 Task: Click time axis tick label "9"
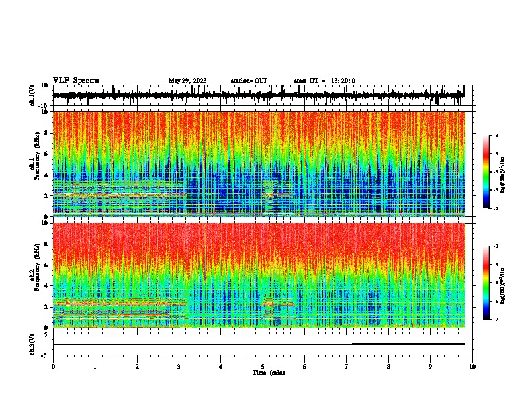[430, 366]
